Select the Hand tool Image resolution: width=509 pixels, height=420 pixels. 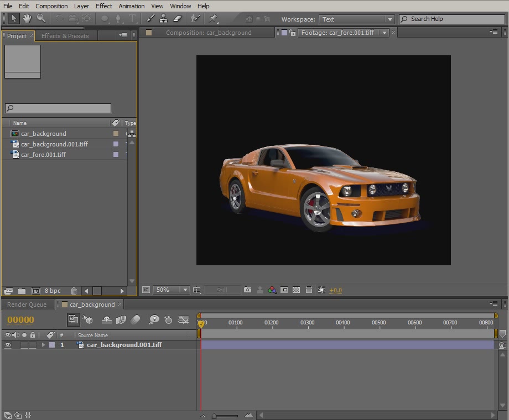27,19
